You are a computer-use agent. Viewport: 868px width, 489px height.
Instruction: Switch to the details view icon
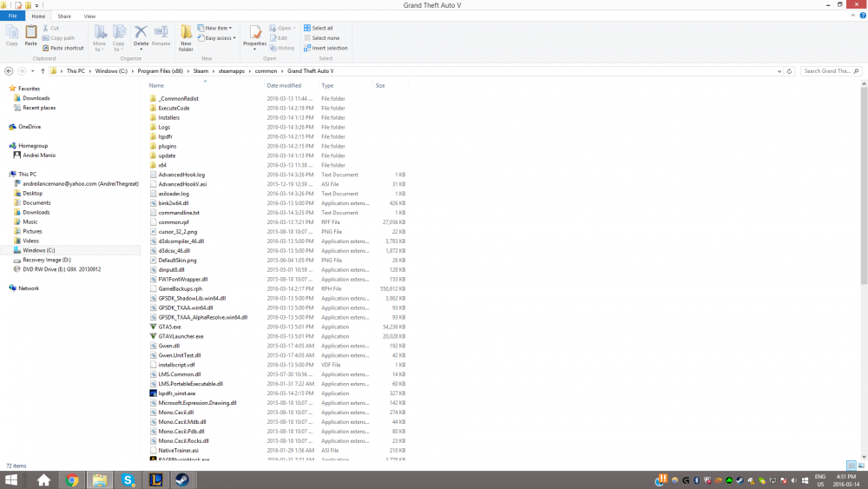point(852,466)
